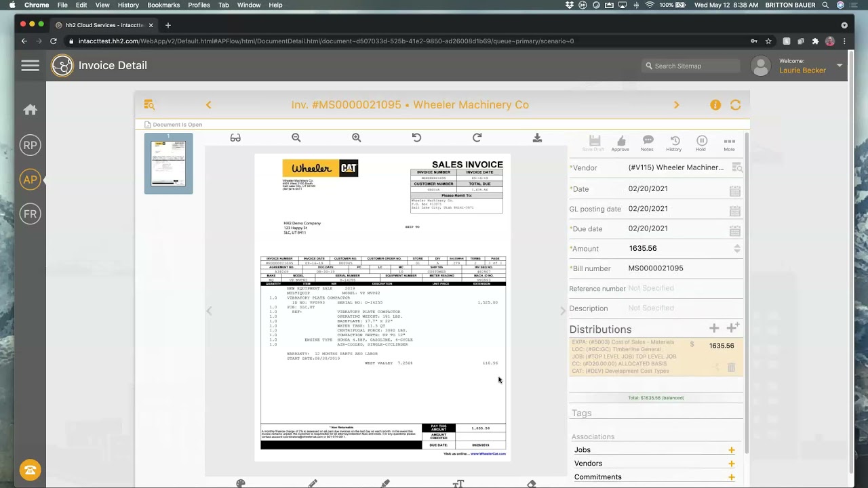Click the Reference number field
Image resolution: width=868 pixels, height=488 pixels.
[x=684, y=288]
